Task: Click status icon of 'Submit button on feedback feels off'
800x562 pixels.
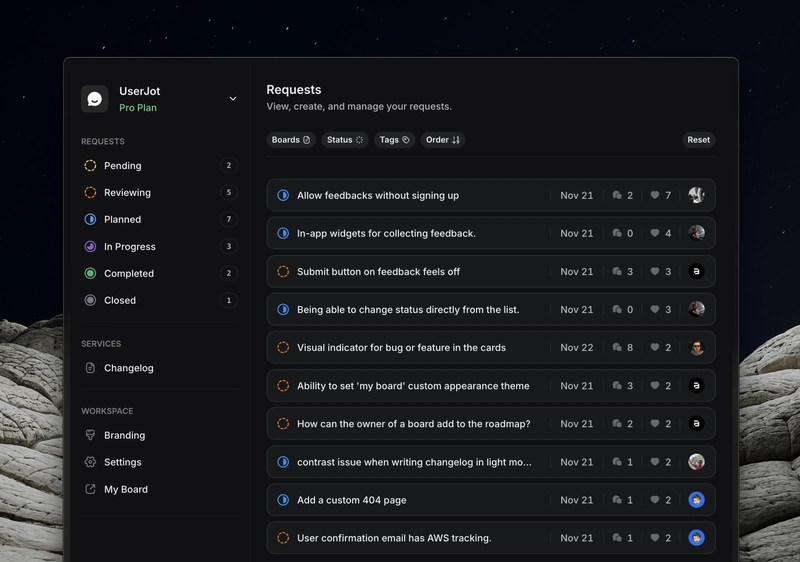Action: (283, 272)
